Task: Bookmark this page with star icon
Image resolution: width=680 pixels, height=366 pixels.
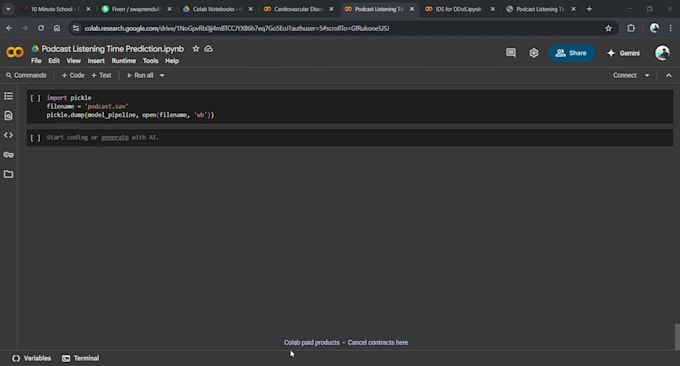Action: click(608, 28)
